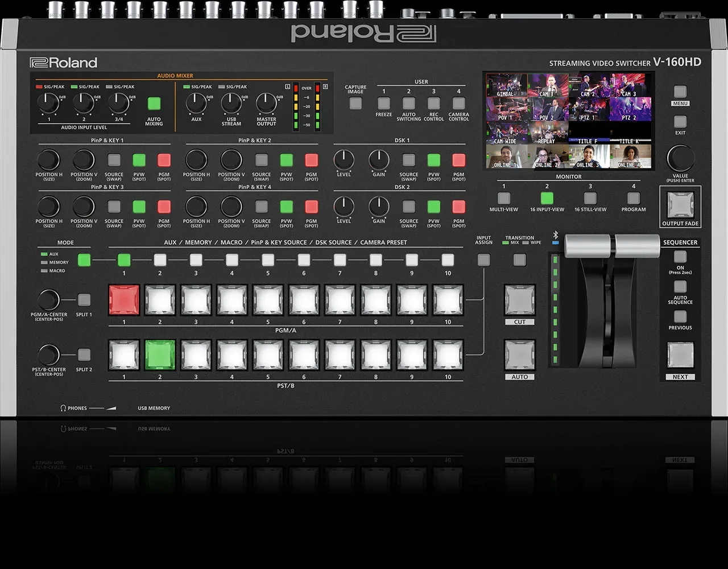Screen dimensions: 728x569
Task: Select MONITOR 1 MULTI-VIEW button
Action: click(x=504, y=198)
